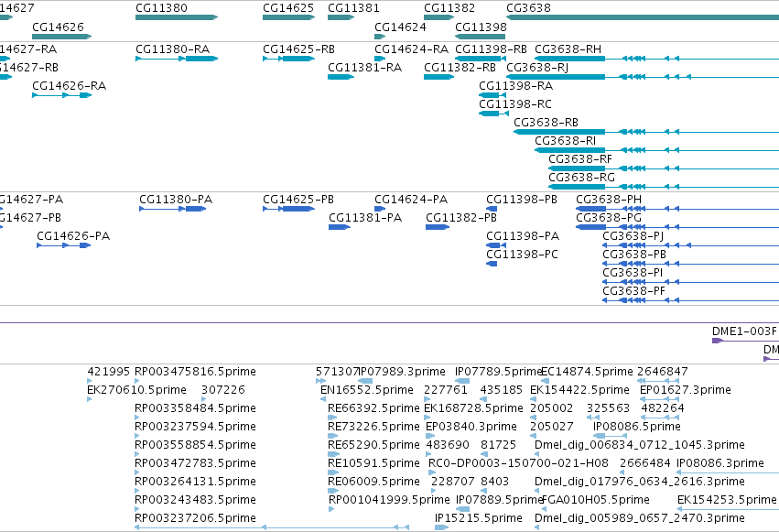Click EST label EP01627.3prime
The width and height of the screenshot is (779, 532).
pos(685,390)
